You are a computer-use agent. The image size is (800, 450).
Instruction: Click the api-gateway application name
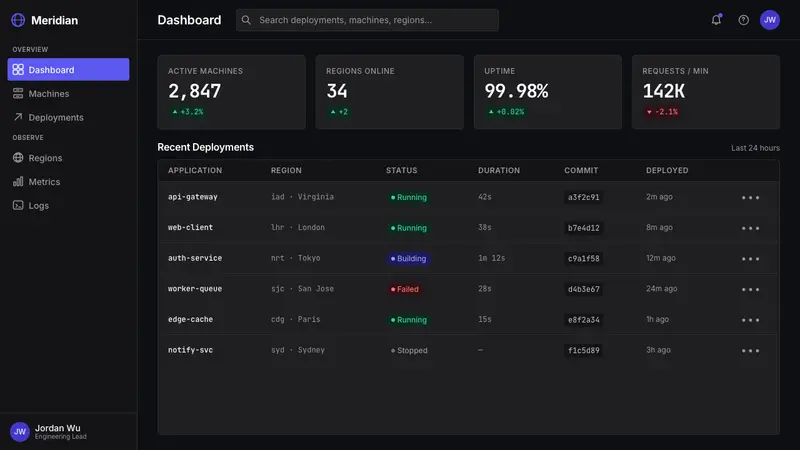pos(193,196)
